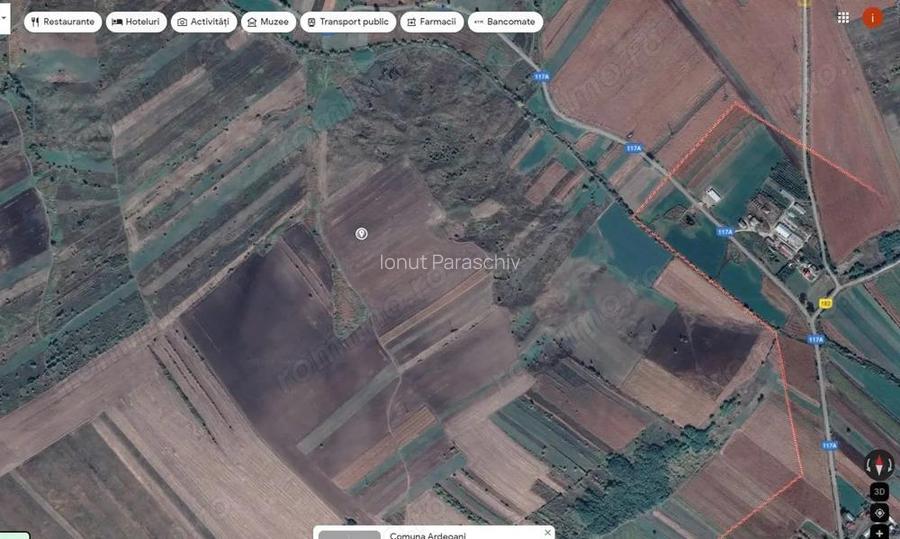Select the Activități category chip
The image size is (900, 539).
coord(204,21)
